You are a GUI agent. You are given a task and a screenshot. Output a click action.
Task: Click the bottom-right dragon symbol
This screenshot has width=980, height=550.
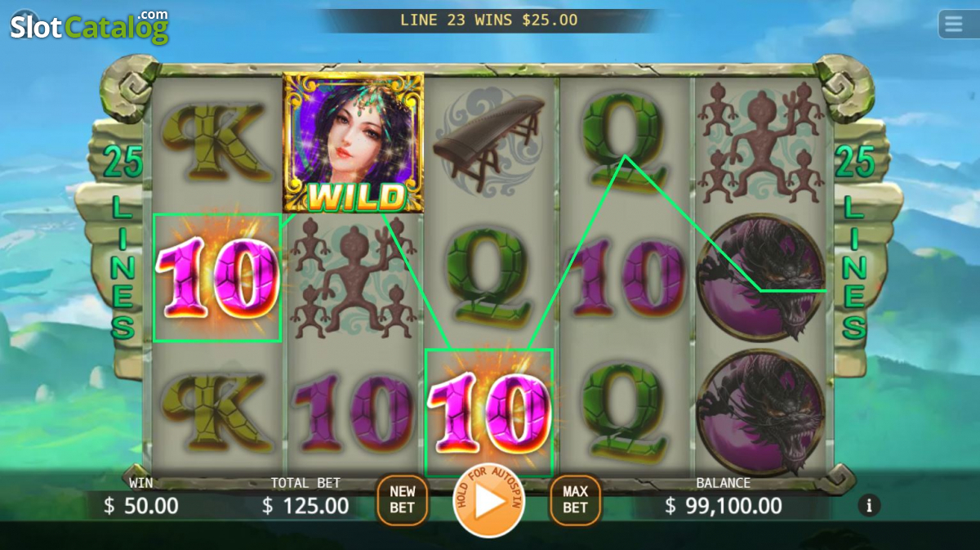click(760, 413)
